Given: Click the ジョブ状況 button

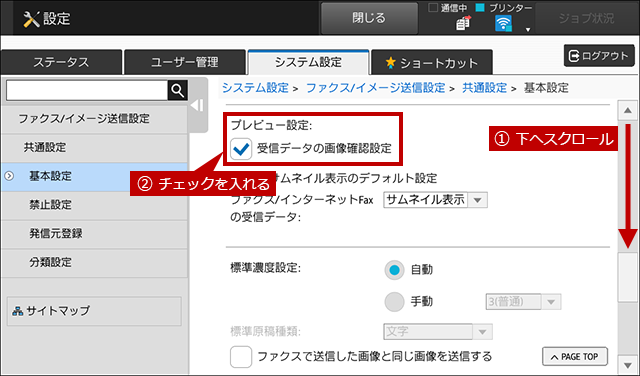Looking at the screenshot, I should 586,18.
